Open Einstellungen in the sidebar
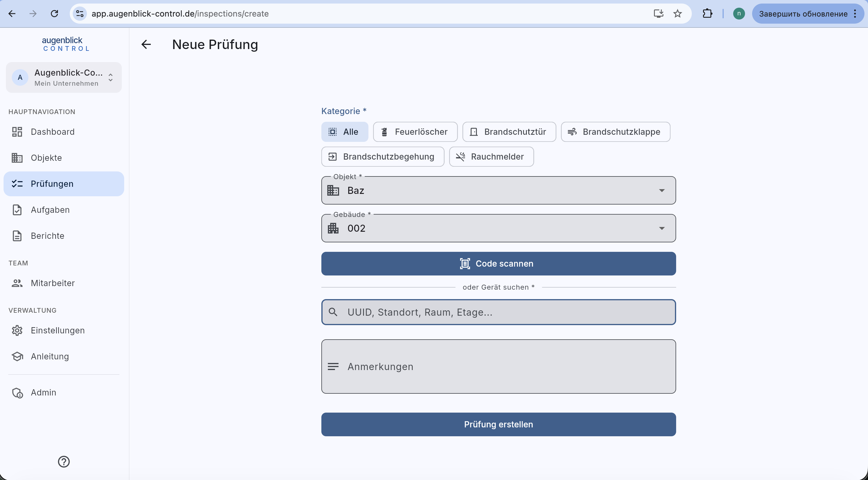This screenshot has width=868, height=480. point(64,330)
